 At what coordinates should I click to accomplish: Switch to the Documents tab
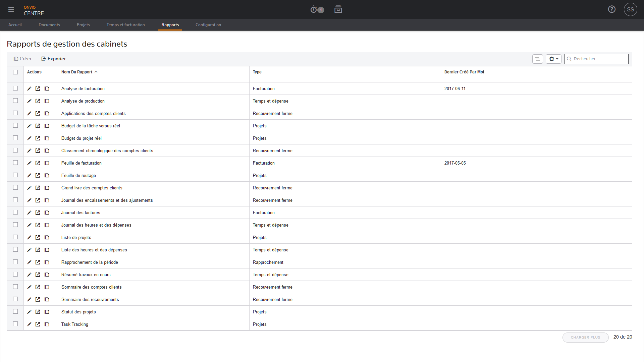[x=49, y=25]
